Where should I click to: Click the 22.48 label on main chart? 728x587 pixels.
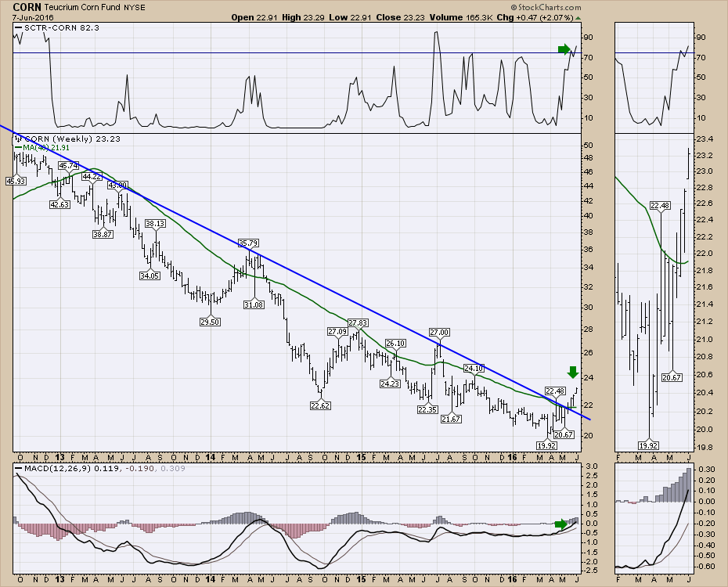(555, 391)
